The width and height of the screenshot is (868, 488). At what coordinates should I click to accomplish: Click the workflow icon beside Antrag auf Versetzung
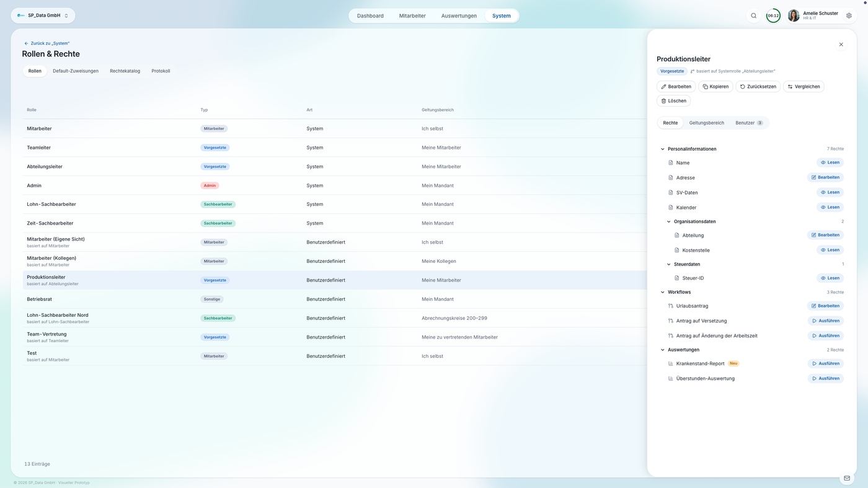(671, 321)
